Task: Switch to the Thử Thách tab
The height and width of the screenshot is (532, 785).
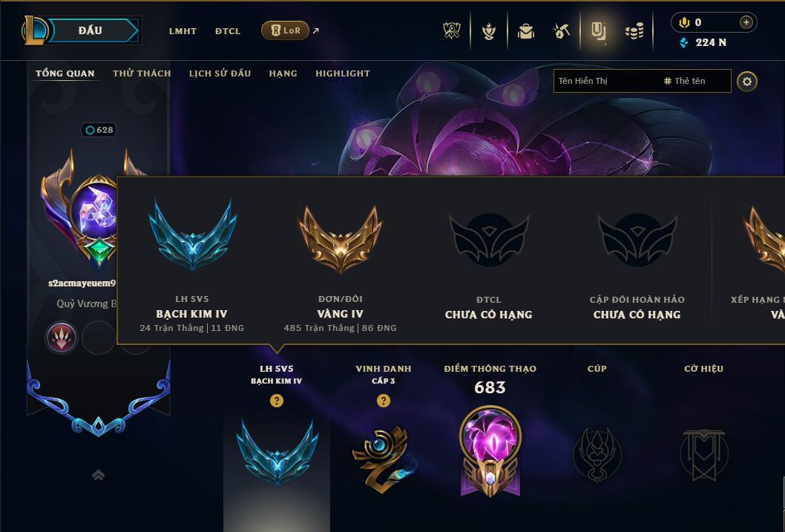Action: (142, 73)
